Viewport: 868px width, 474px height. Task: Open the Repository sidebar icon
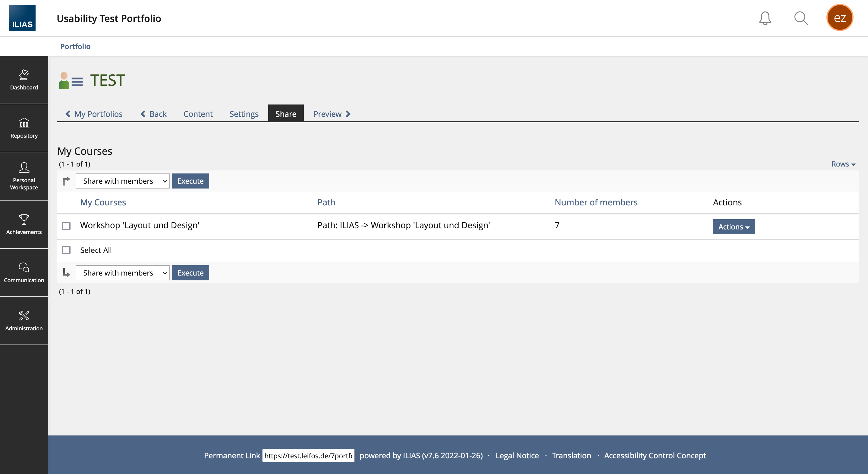(x=24, y=128)
